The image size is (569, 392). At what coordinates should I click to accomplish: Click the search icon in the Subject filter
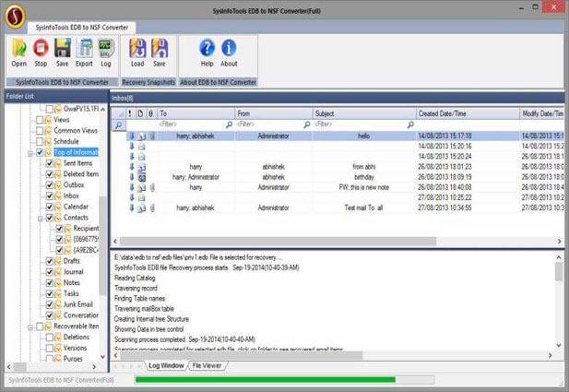pyautogui.click(x=410, y=125)
